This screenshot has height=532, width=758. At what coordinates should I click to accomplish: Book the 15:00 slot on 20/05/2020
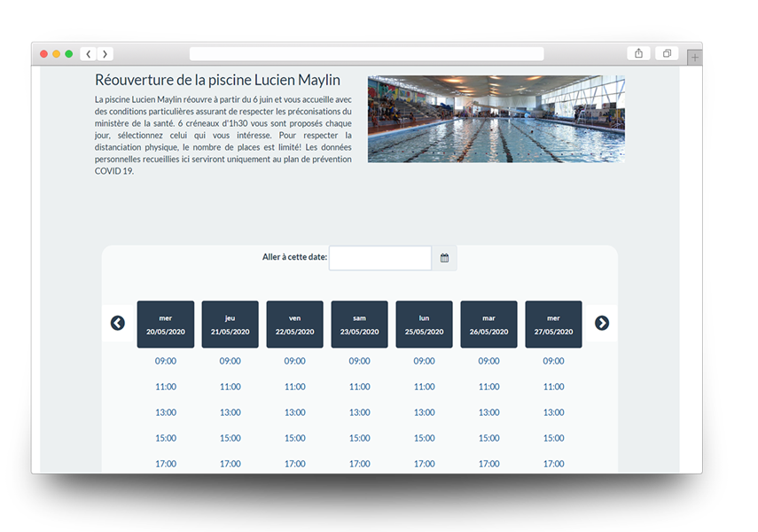pyautogui.click(x=165, y=438)
